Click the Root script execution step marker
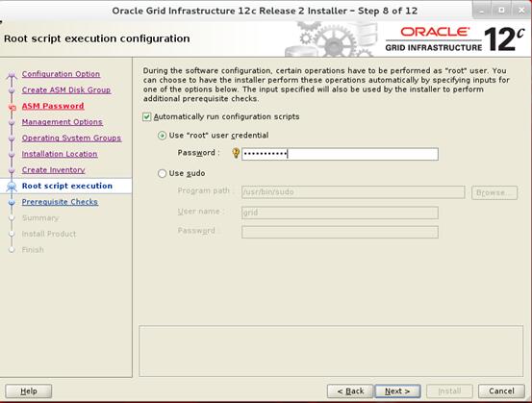Viewport: 532px width, 403px height. [x=12, y=186]
